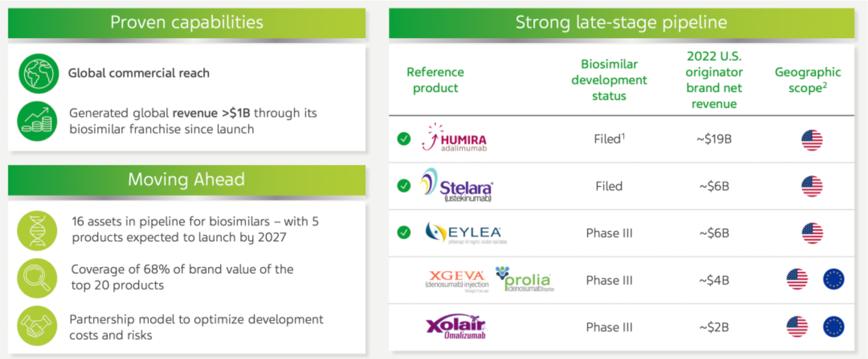This screenshot has width=868, height=359.
Task: Click the Xgeva denosumab logo
Action: (x=457, y=280)
